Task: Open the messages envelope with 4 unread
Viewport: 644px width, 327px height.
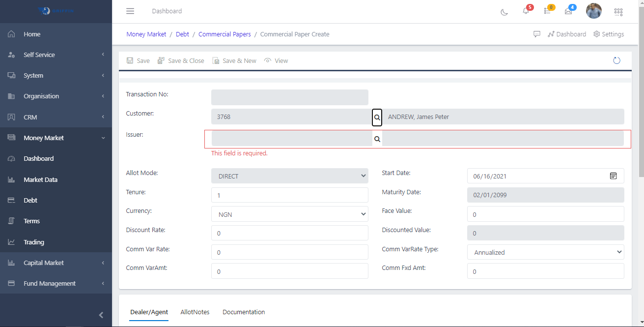Action: (568, 11)
